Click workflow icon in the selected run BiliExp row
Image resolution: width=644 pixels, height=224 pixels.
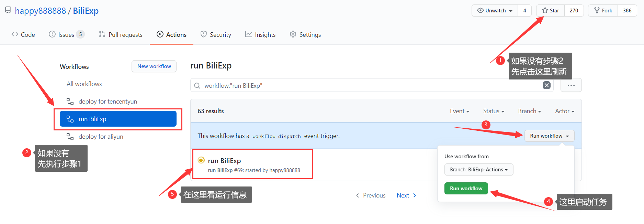pos(70,119)
